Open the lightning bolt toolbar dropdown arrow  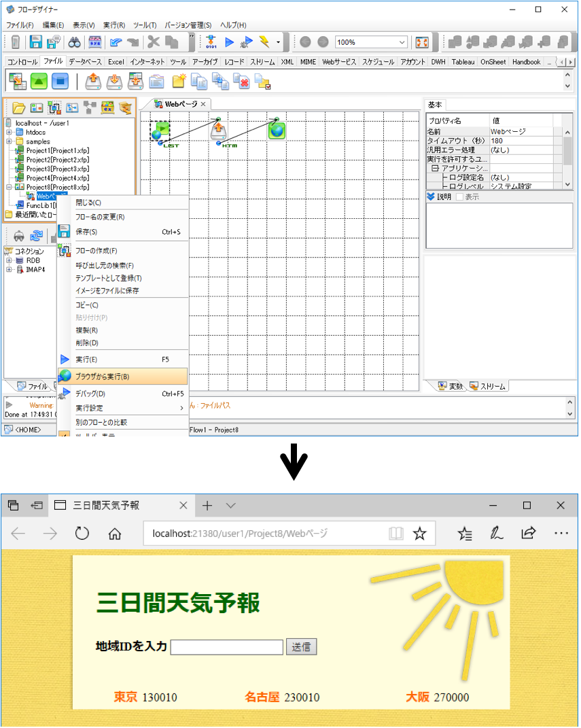tap(278, 42)
